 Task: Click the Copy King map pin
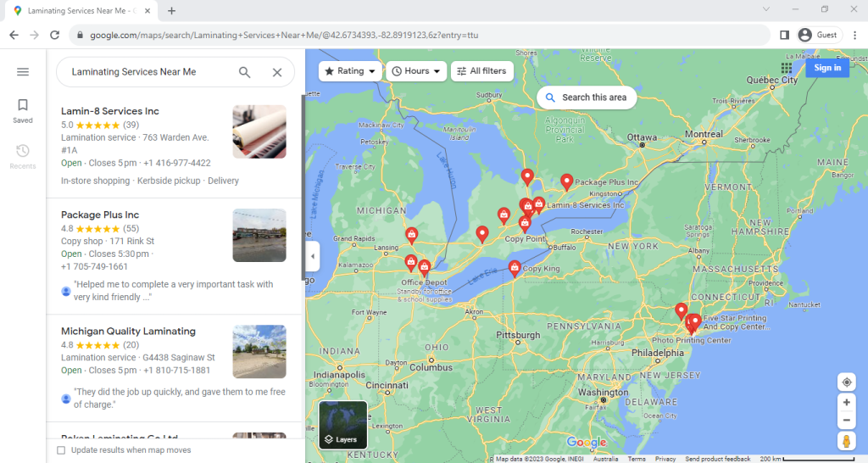pyautogui.click(x=515, y=269)
